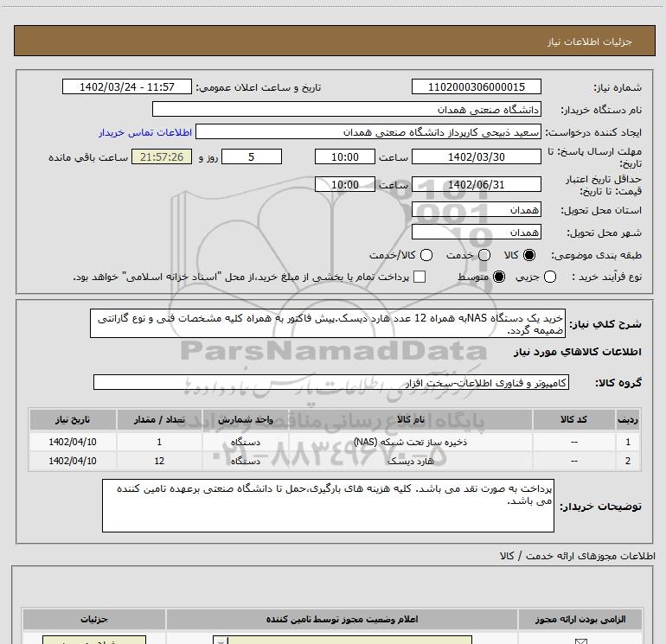Click need date 1402/04/10 in hard disk row
This screenshot has height=644, width=666.
(x=73, y=461)
